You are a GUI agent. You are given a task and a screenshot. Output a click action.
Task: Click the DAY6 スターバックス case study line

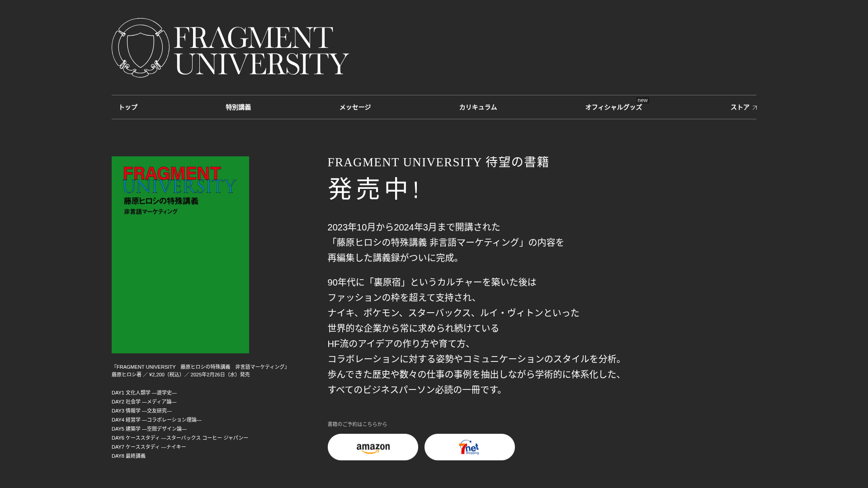click(x=180, y=438)
